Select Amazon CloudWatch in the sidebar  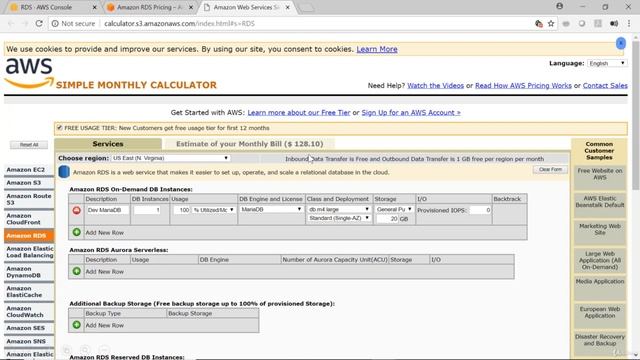click(x=29, y=311)
